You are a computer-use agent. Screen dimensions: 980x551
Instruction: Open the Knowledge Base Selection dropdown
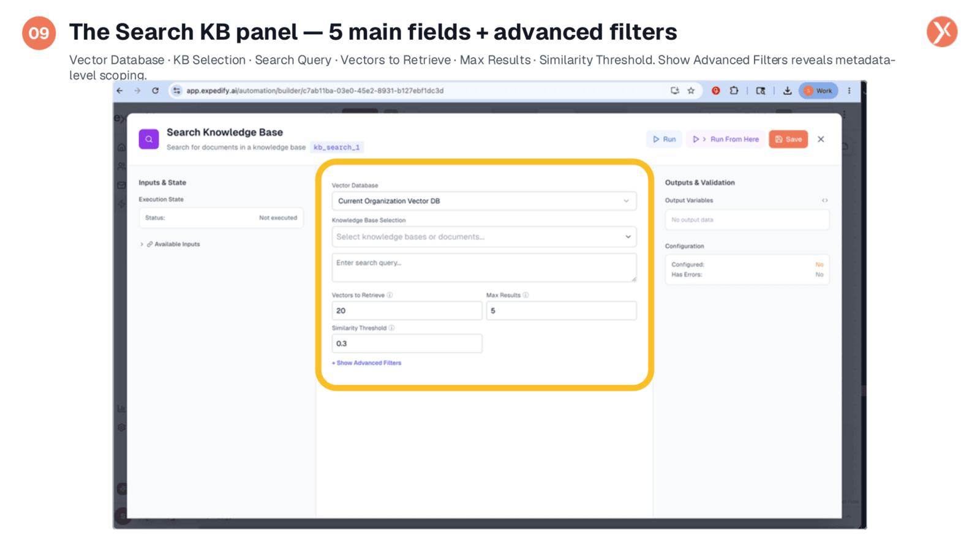pyautogui.click(x=484, y=237)
